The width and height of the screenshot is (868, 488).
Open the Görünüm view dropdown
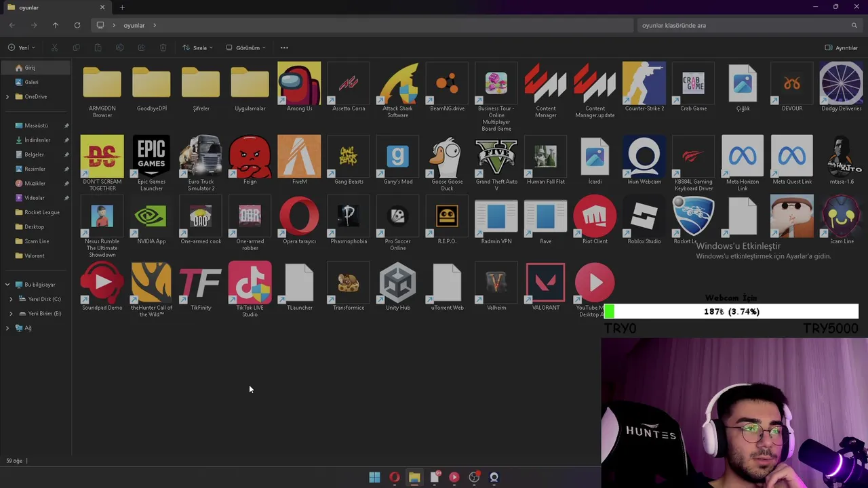coord(245,47)
